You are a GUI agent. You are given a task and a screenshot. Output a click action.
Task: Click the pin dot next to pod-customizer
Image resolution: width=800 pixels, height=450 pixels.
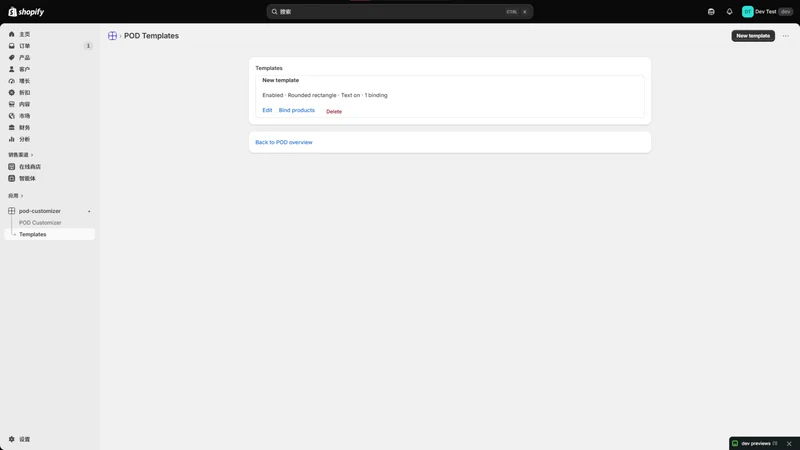click(x=89, y=211)
